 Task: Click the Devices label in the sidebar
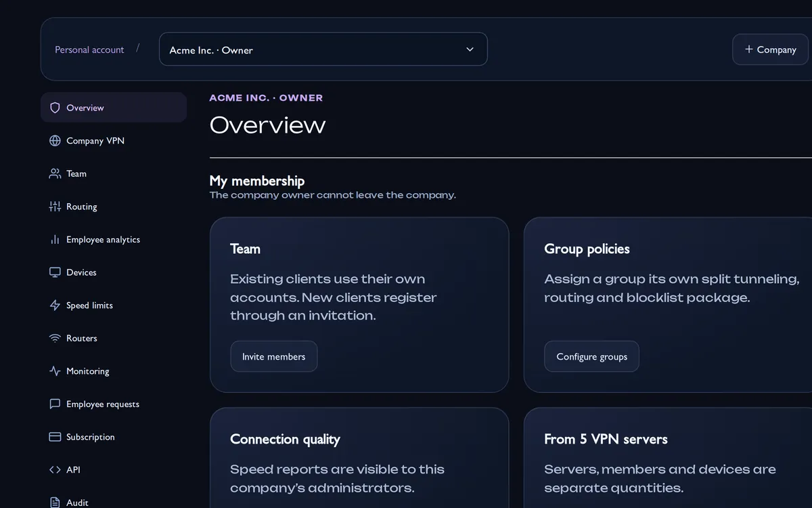pos(81,272)
